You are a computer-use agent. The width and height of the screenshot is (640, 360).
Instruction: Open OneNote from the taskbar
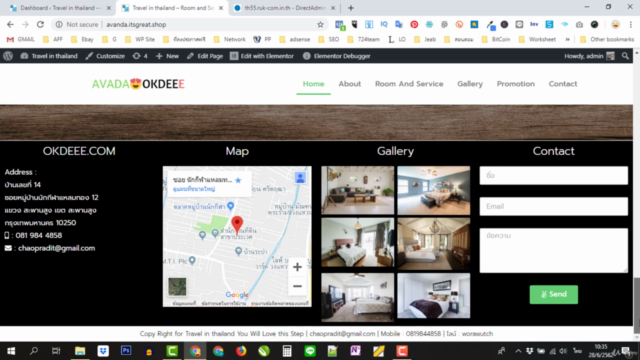[356, 351]
